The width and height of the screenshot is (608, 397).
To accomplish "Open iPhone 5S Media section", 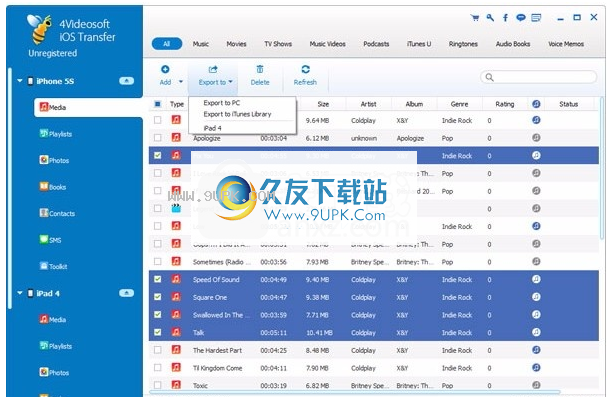I will coord(88,107).
